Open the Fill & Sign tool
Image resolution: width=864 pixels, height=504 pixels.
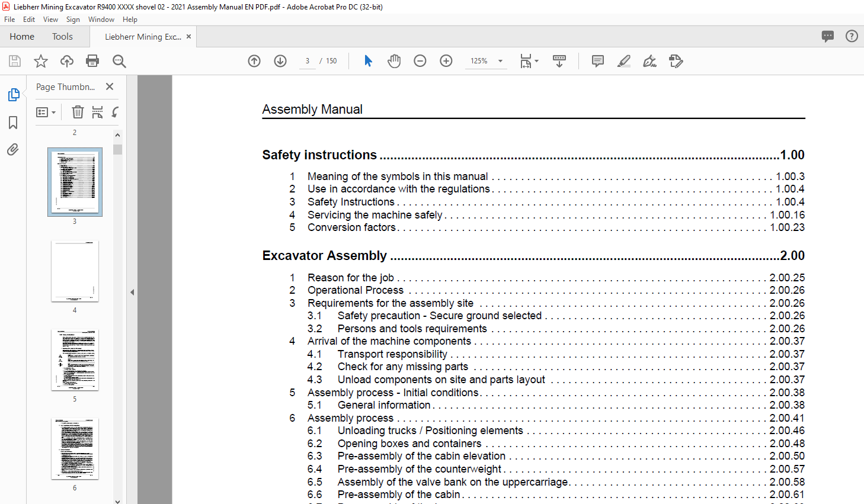(x=650, y=61)
